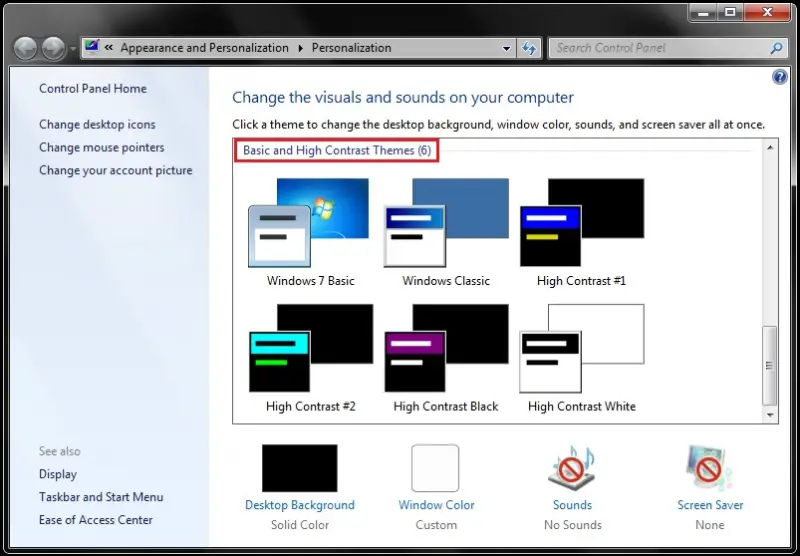This screenshot has height=556, width=800.
Task: Open the Screen Saver link
Action: point(710,505)
